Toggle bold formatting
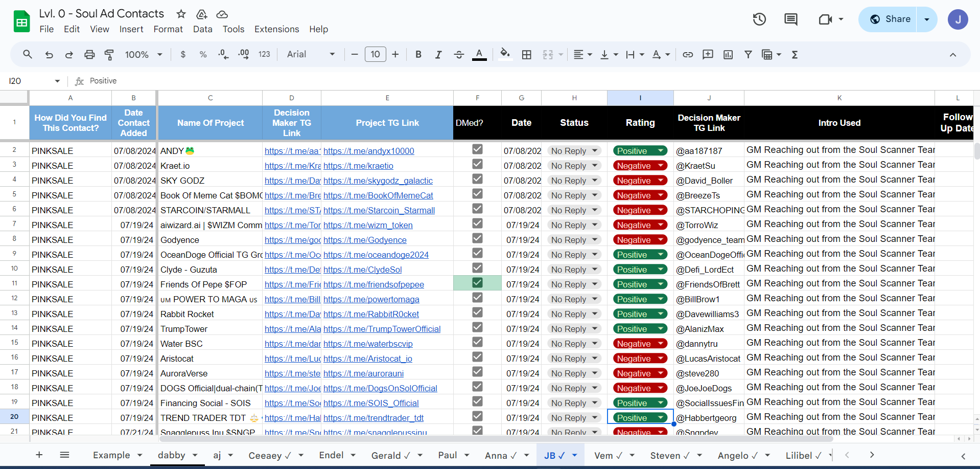The width and height of the screenshot is (980, 469). [418, 54]
